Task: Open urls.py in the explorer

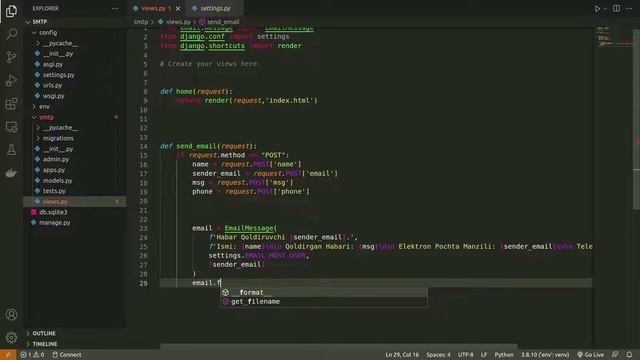Action: click(75, 85)
